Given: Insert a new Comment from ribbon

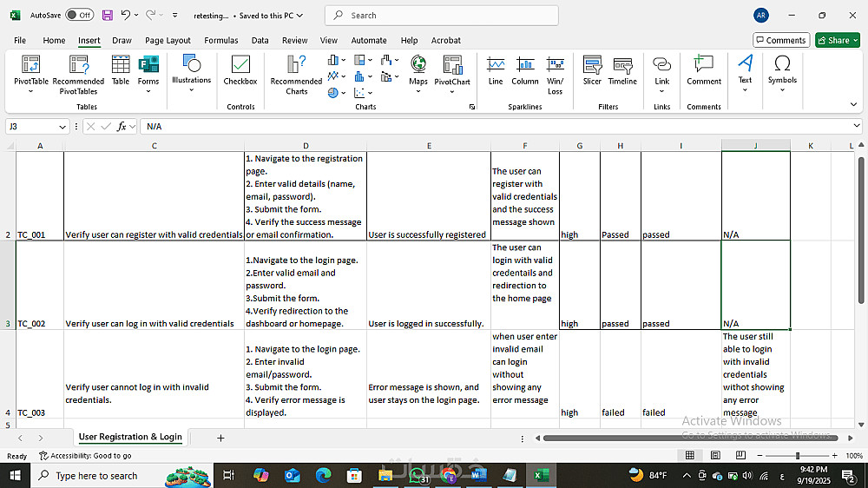Looking at the screenshot, I should coord(704,70).
